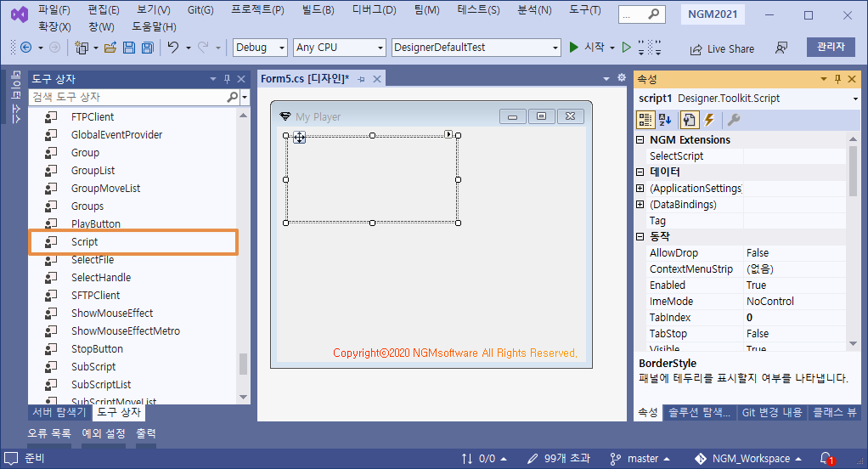Open the 오류 목록 error list tab
This screenshot has width=868, height=469.
49,433
